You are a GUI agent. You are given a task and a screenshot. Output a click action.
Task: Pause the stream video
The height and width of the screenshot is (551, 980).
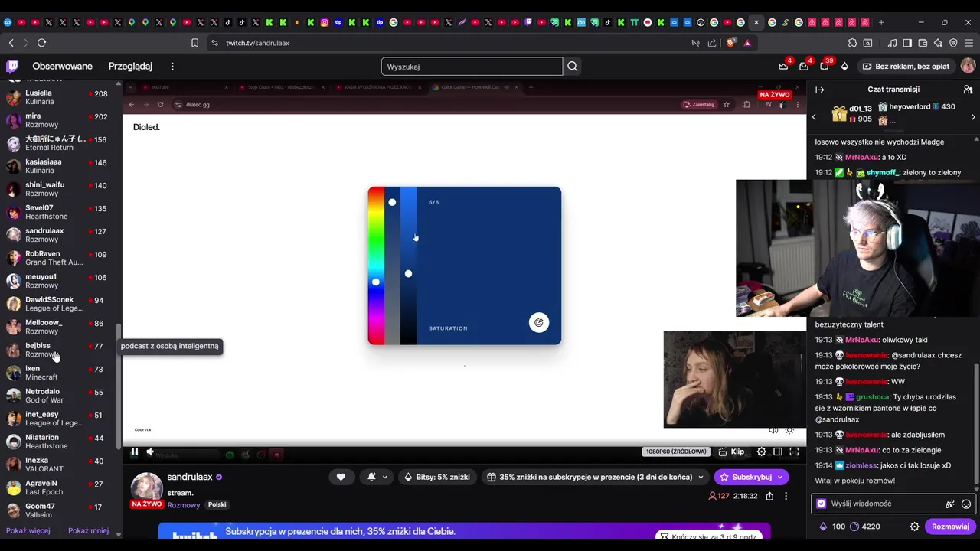tap(134, 452)
